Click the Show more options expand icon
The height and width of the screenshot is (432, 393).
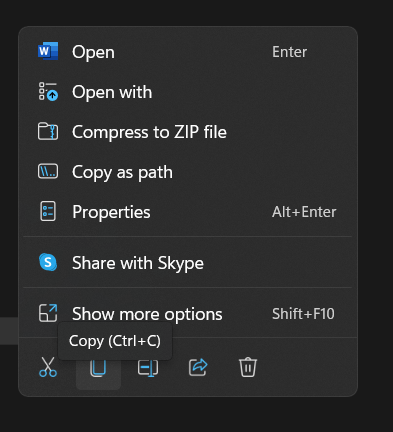(x=48, y=313)
